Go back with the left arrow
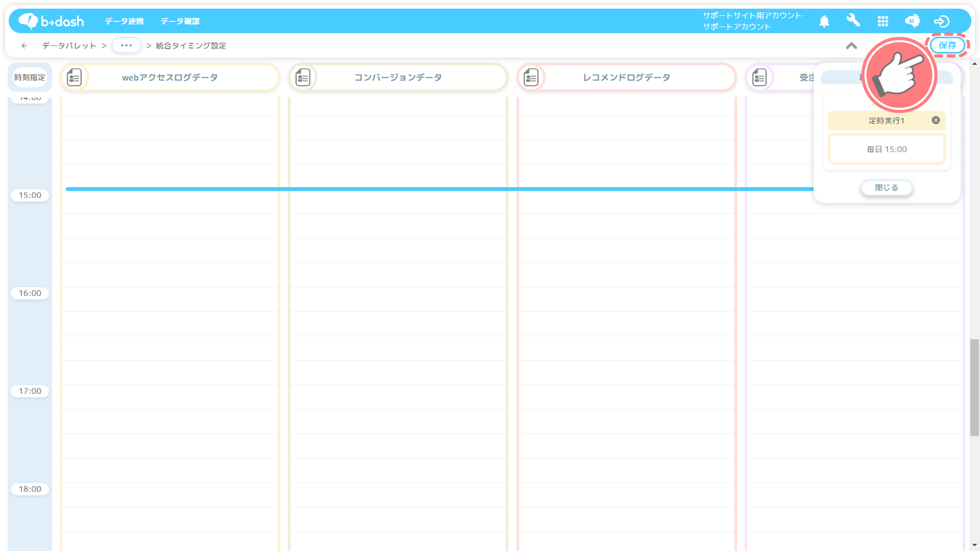Viewport: 980px width, 551px height. pyautogui.click(x=24, y=46)
